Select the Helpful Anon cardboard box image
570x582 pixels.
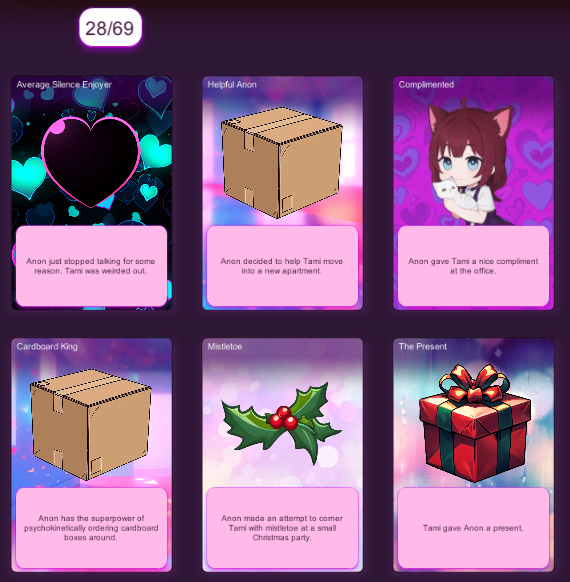[x=281, y=163]
